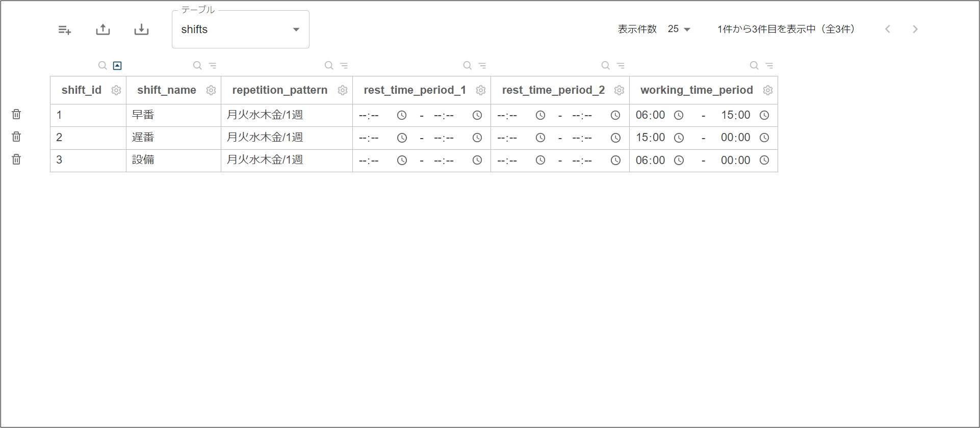Open repetition_pattern column settings gear
The image size is (980, 428).
[343, 90]
